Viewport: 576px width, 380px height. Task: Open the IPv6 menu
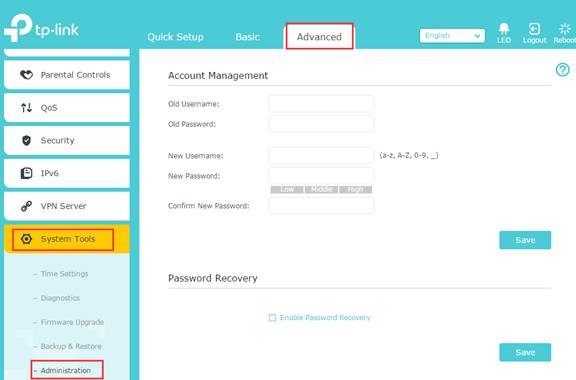67,173
